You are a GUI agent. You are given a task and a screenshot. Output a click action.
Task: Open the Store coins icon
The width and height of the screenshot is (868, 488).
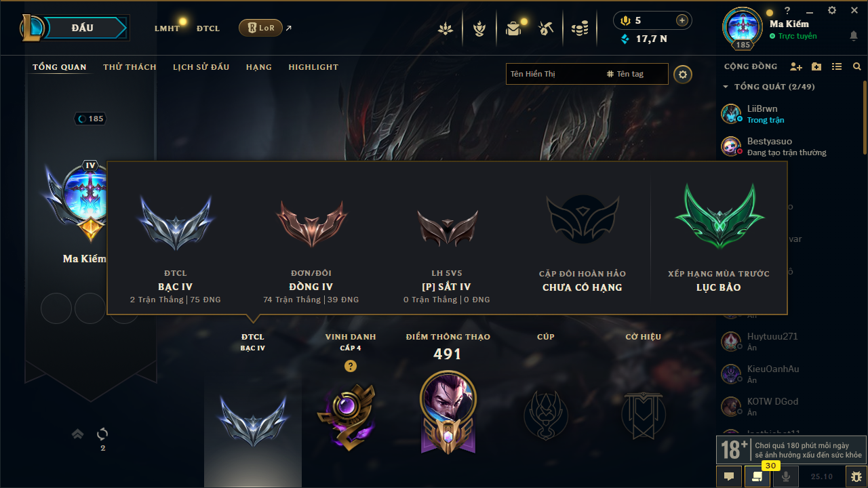click(579, 28)
